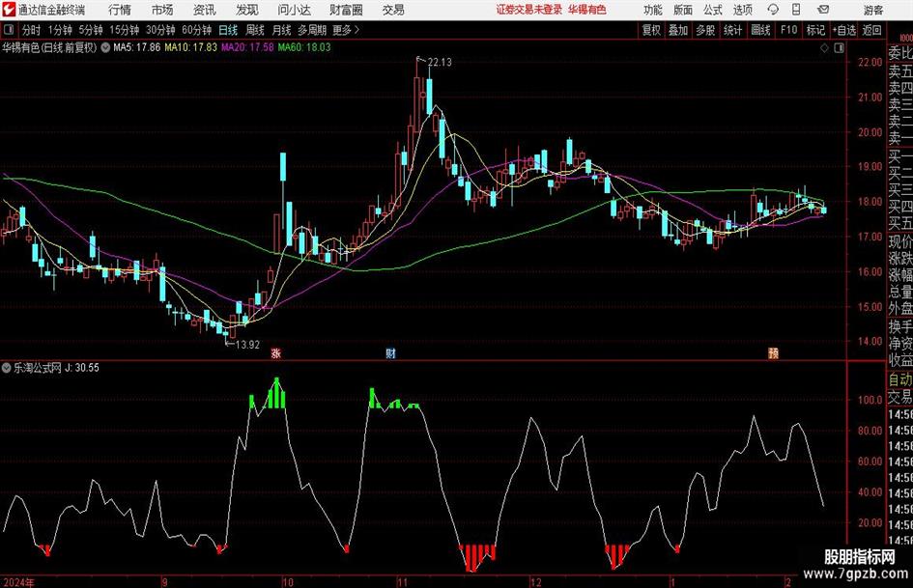
Task: Toggle the side panel icon at chart top-right
Action: click(x=839, y=48)
